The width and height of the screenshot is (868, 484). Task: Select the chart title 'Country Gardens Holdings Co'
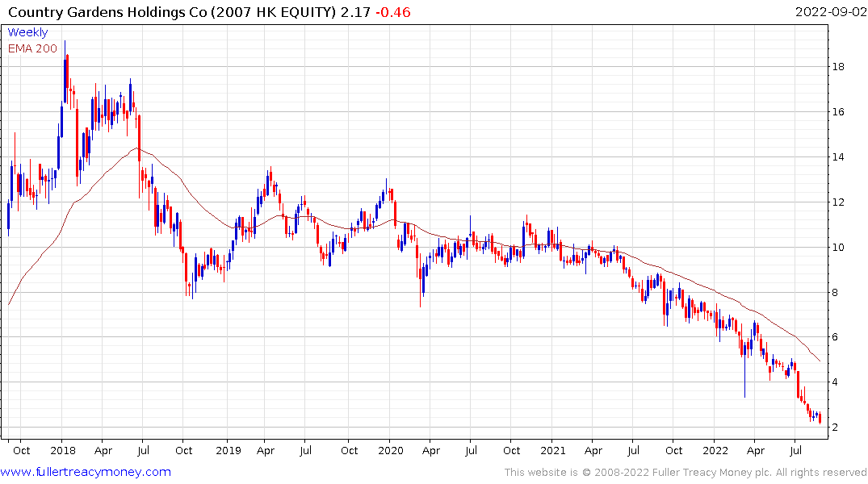[108, 11]
